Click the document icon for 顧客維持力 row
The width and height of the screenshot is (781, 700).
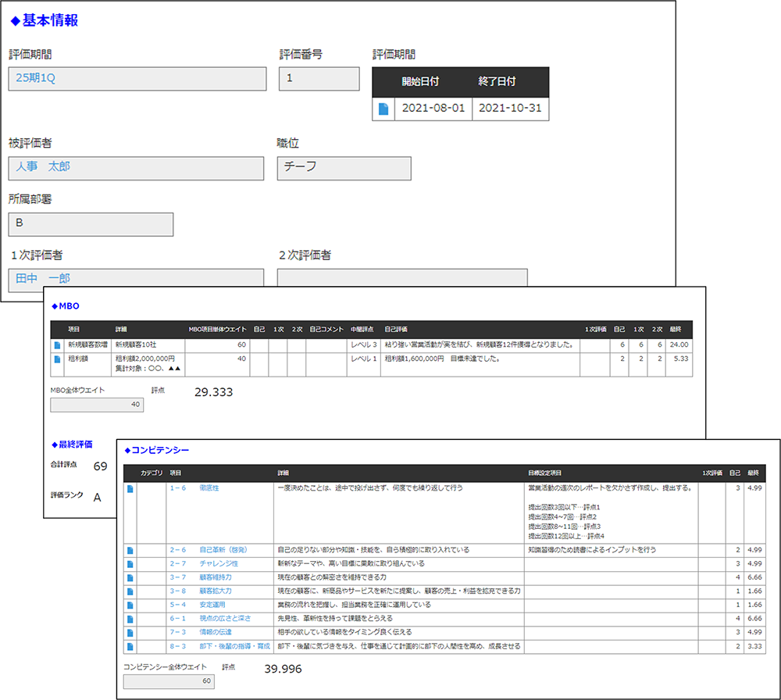pos(130,577)
